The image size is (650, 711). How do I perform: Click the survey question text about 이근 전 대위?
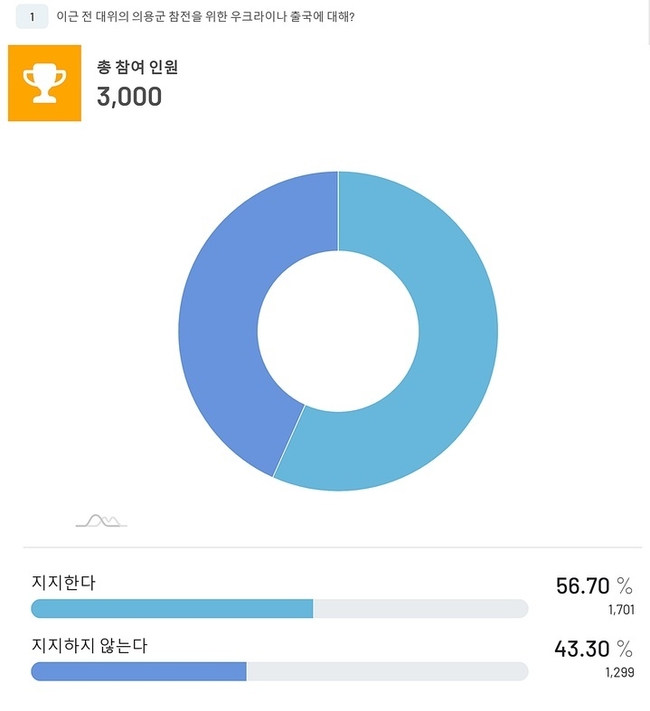coord(205,17)
